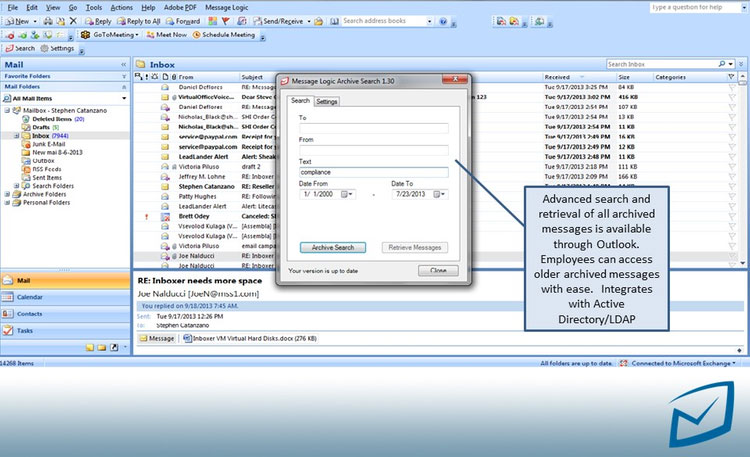Click the red Follow Up flag icon
750x457 pixels.
pos(225,21)
